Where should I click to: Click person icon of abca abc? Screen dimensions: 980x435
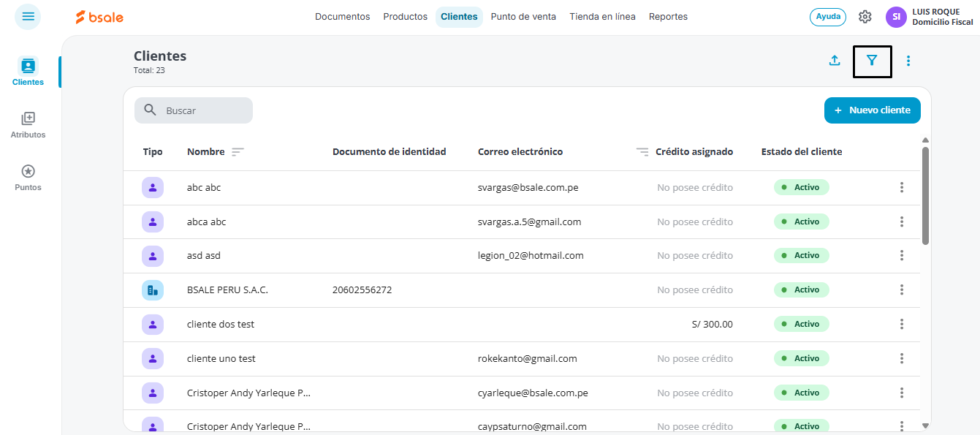coord(152,222)
